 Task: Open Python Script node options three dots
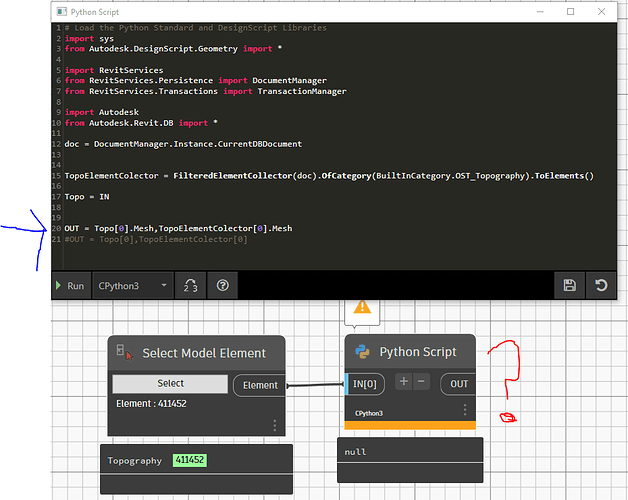tap(465, 409)
